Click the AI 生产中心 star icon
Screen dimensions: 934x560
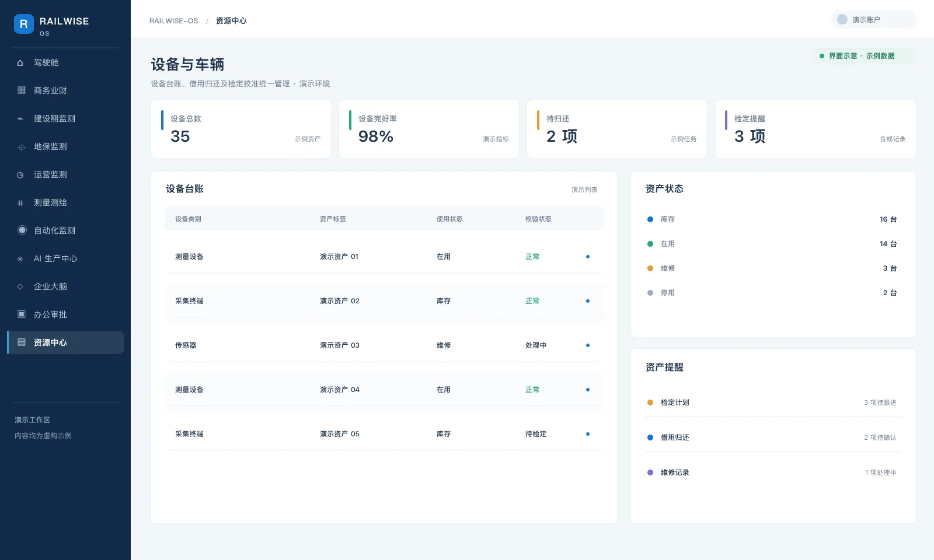(x=20, y=259)
